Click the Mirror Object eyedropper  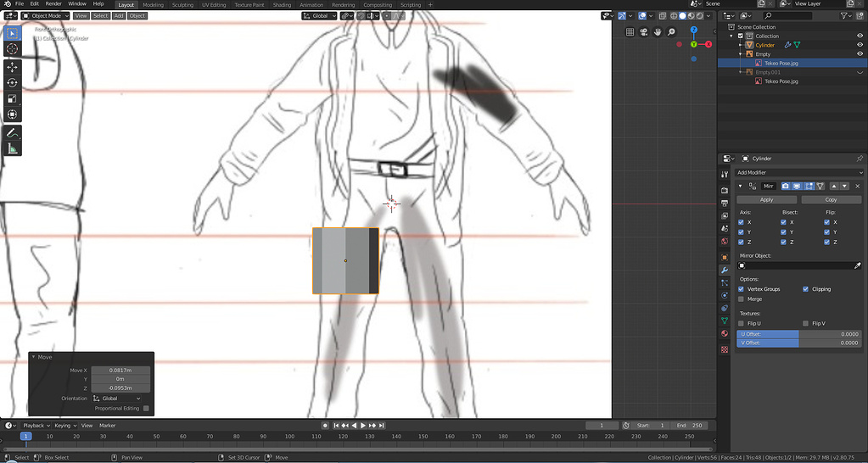tap(858, 266)
